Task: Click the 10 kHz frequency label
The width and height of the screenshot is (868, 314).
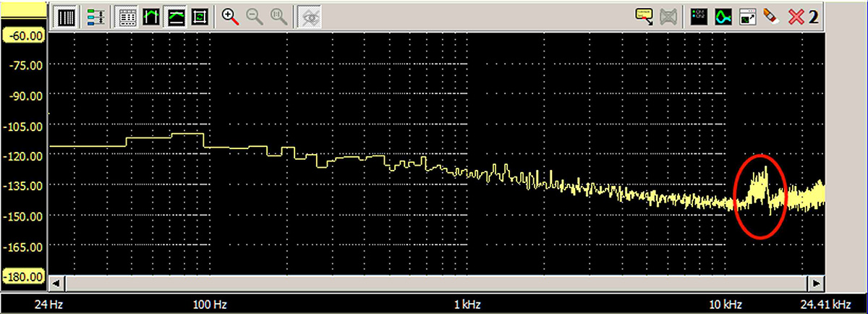Action: (x=726, y=304)
